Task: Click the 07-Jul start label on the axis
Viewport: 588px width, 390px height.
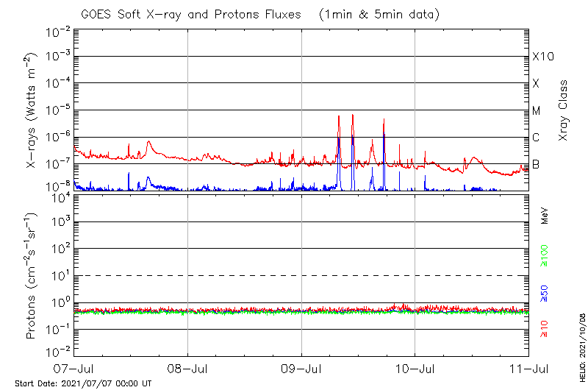Action: [75, 368]
